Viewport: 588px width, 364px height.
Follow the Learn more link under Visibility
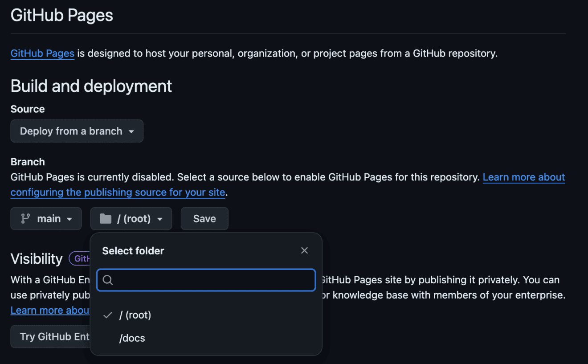pos(50,310)
